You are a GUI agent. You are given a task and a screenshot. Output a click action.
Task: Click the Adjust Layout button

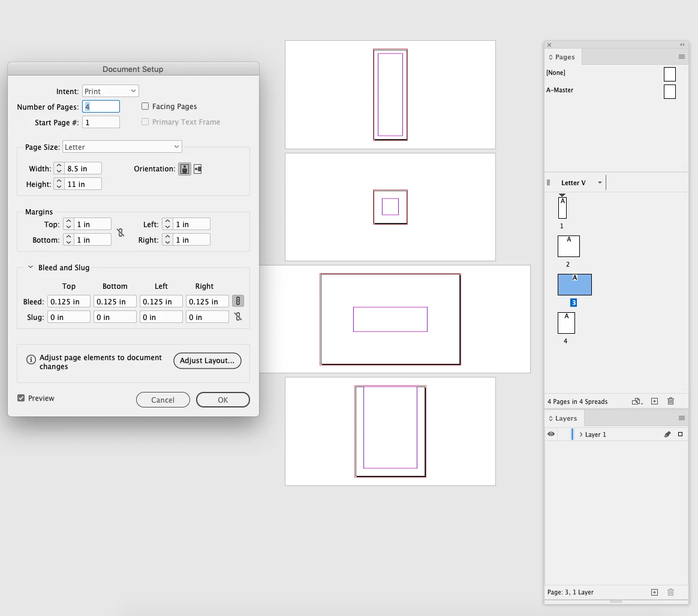(x=207, y=361)
